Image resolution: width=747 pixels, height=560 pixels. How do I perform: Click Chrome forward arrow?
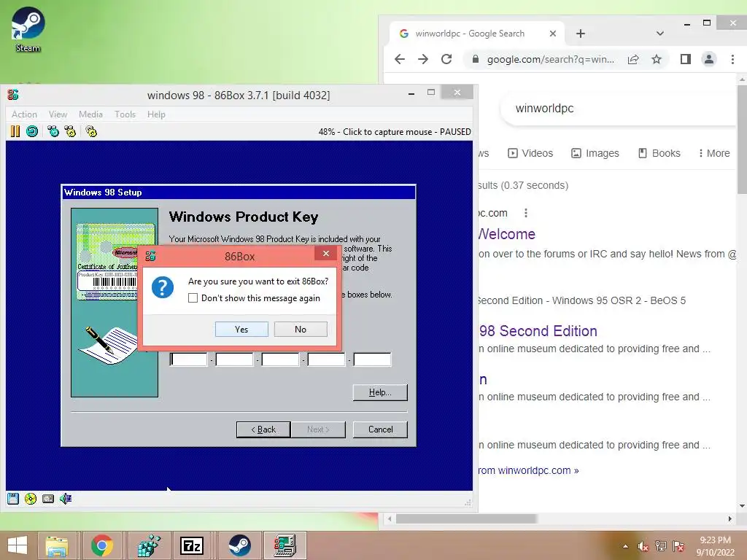[423, 59]
